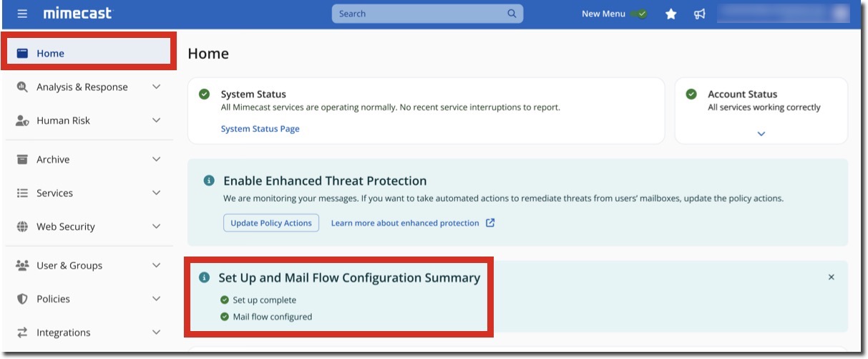This screenshot has width=868, height=359.
Task: Open the announcements megaphone icon
Action: point(700,14)
